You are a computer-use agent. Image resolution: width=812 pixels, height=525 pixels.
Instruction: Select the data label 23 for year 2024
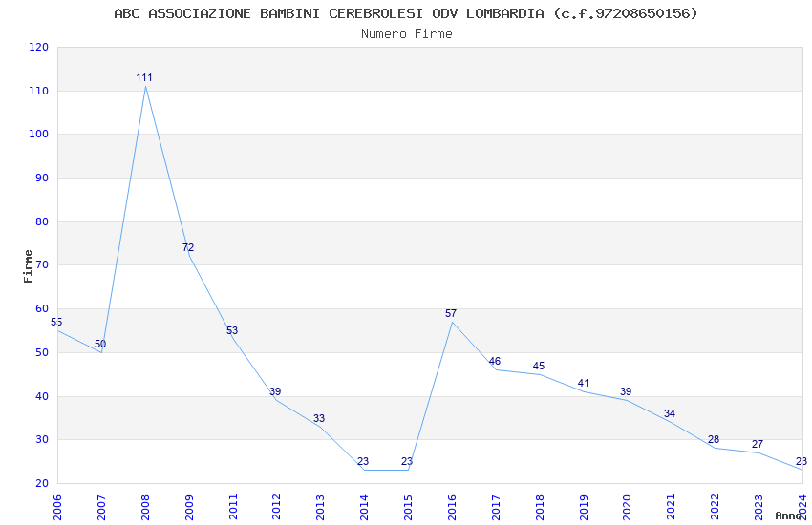(801, 461)
